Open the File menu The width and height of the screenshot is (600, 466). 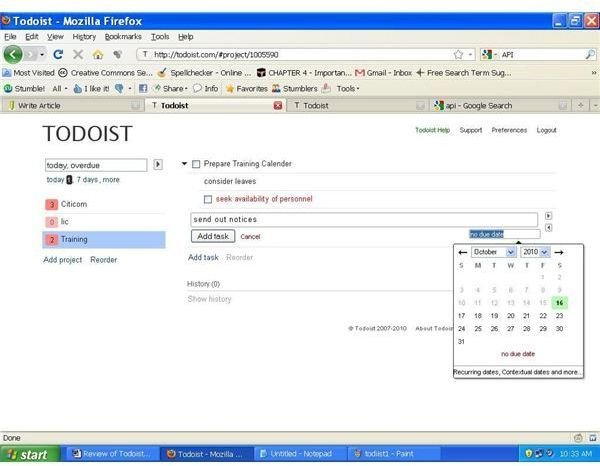click(x=10, y=37)
